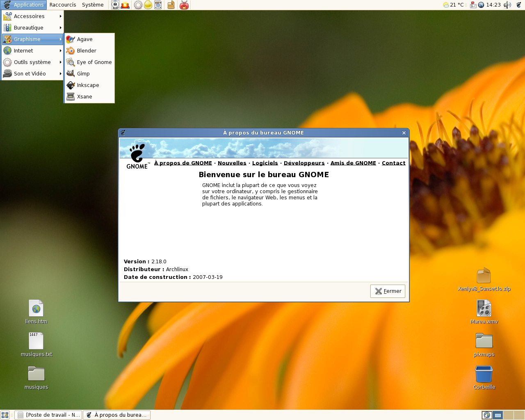Image resolution: width=525 pixels, height=420 pixels.
Task: Expand the Outils système submenu
Action: pyautogui.click(x=32, y=62)
